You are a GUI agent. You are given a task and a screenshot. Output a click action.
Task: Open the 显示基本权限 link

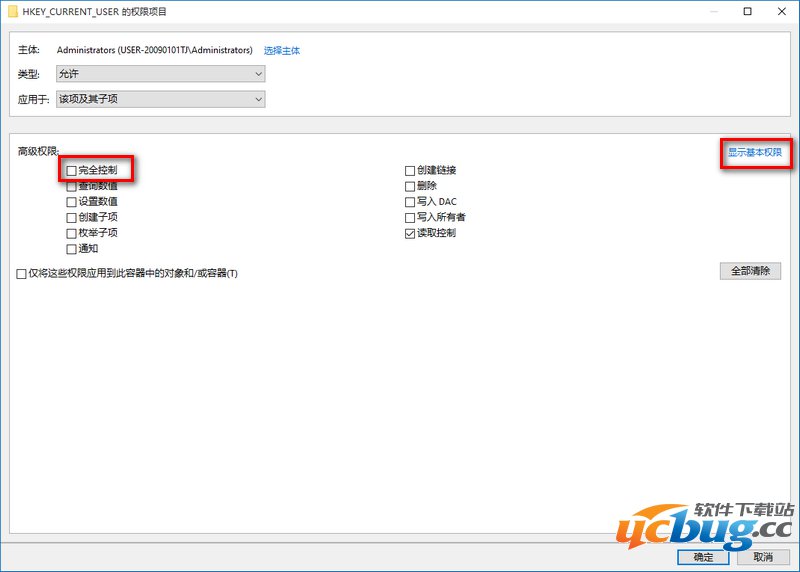pyautogui.click(x=755, y=152)
